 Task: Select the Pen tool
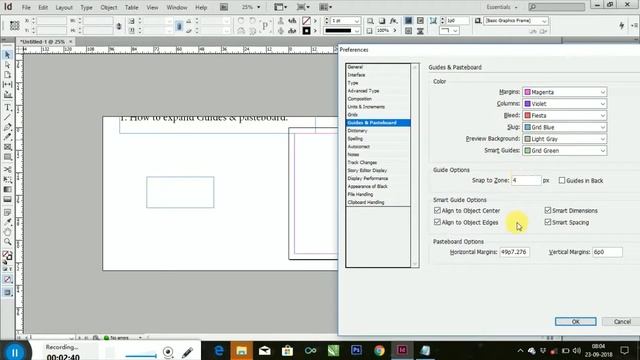pos(7,127)
